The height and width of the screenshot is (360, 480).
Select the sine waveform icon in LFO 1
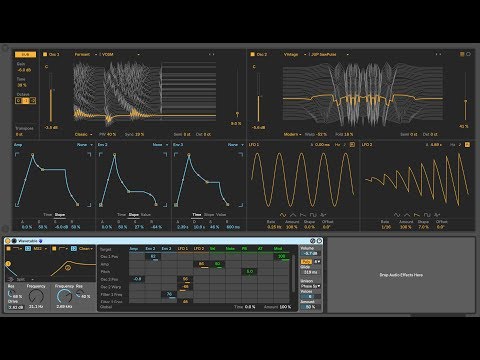283,215
